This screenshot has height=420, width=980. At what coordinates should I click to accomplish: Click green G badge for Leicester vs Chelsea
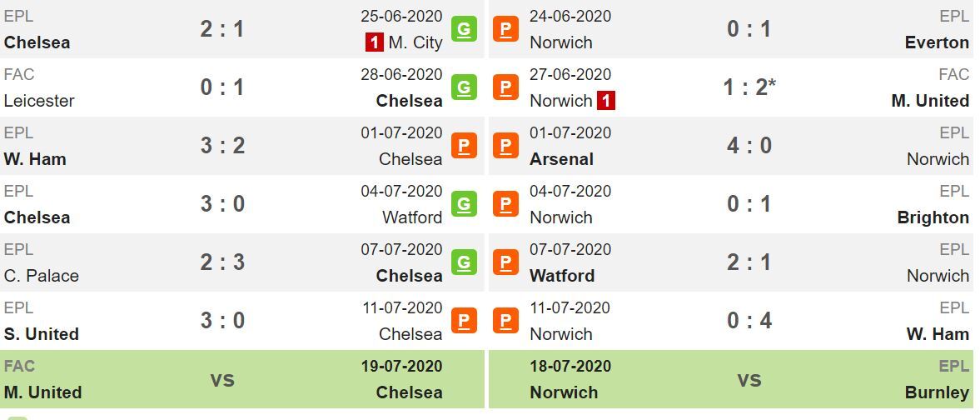coord(464,87)
